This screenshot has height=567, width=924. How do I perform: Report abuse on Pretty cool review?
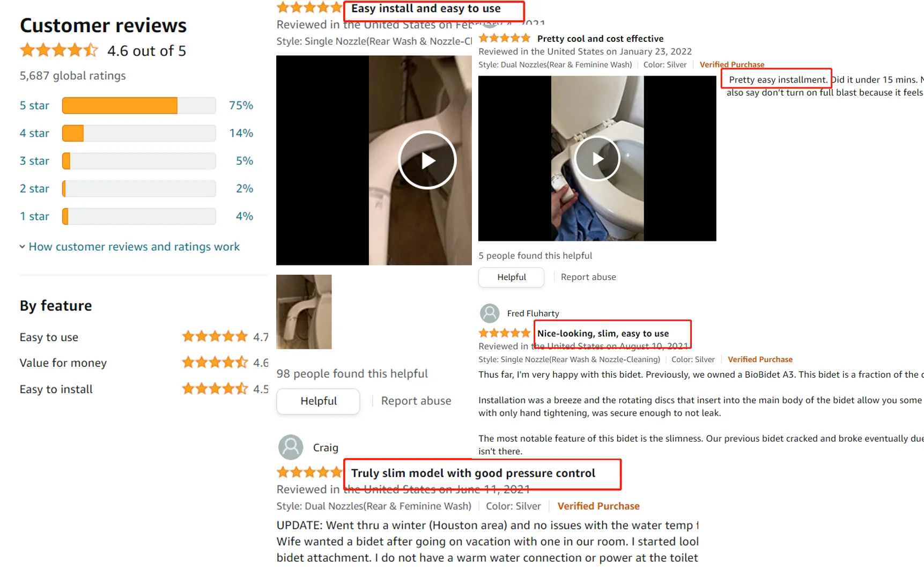[x=588, y=277]
